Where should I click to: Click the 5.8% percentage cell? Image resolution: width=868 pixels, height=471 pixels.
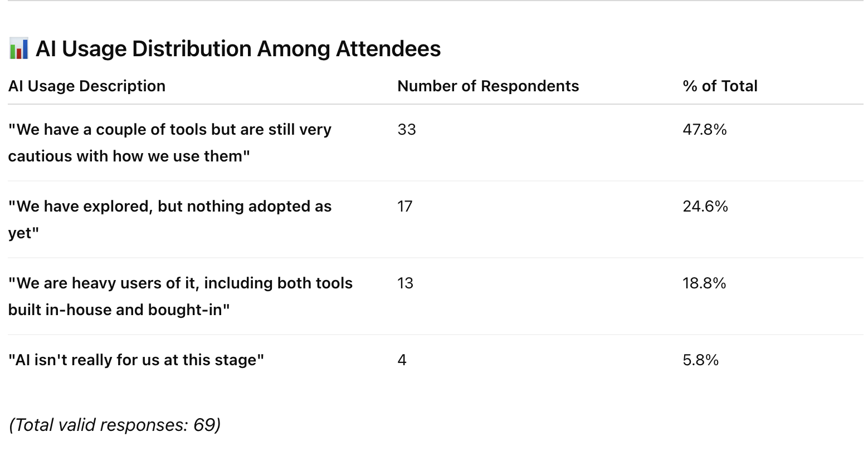point(701,360)
